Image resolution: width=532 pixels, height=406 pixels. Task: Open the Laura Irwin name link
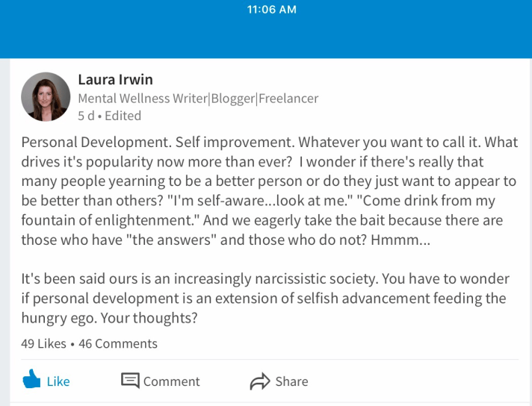point(115,80)
